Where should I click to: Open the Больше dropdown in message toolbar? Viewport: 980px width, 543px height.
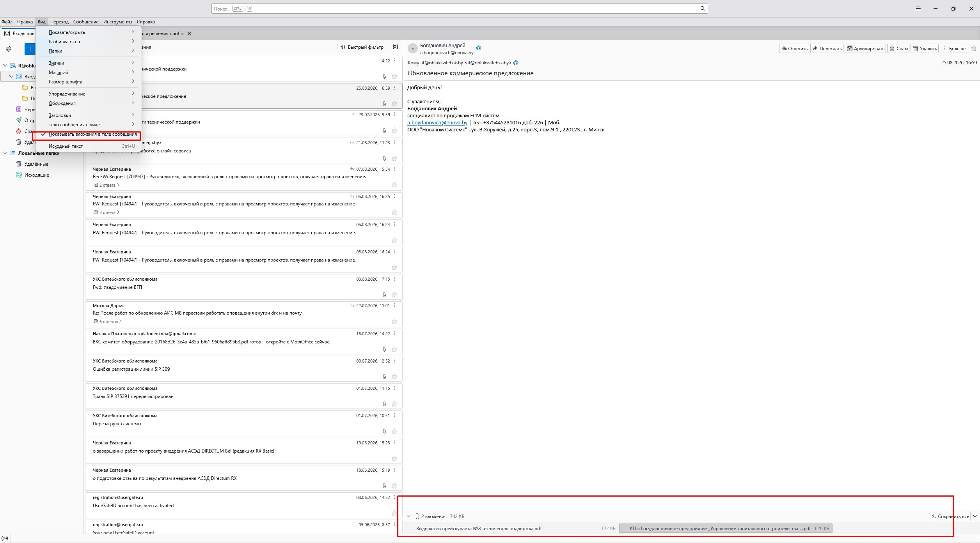(953, 48)
